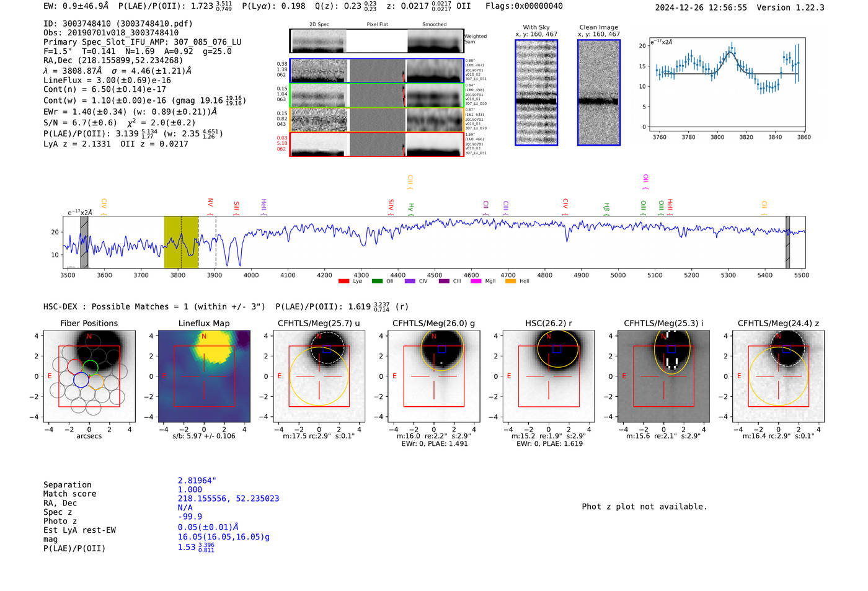
Task: Click the gray hatched band near 3540 Å
Action: tap(84, 242)
